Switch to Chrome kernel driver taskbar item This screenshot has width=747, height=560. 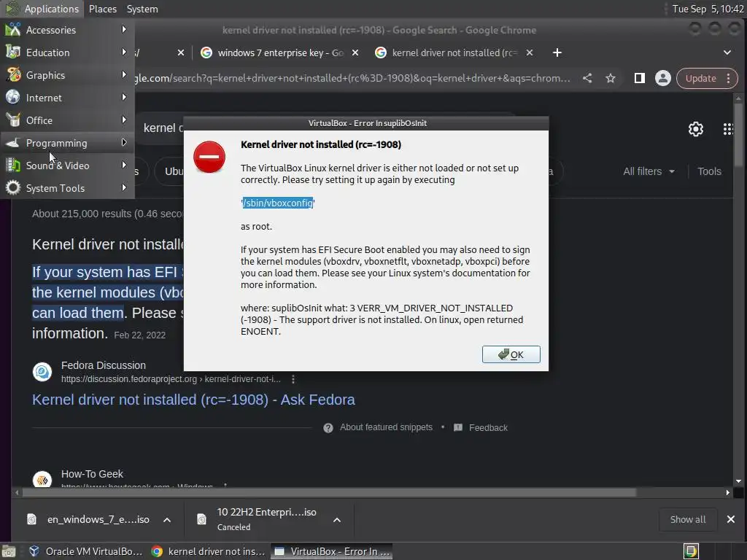208,551
